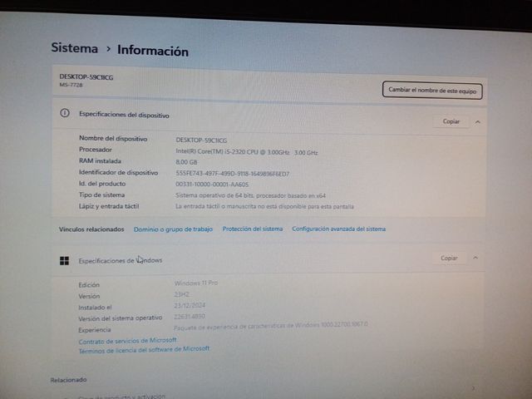Viewport: 532px width, 399px height.
Task: Select the 'Tipo de sistema' label
Action: click(x=101, y=195)
